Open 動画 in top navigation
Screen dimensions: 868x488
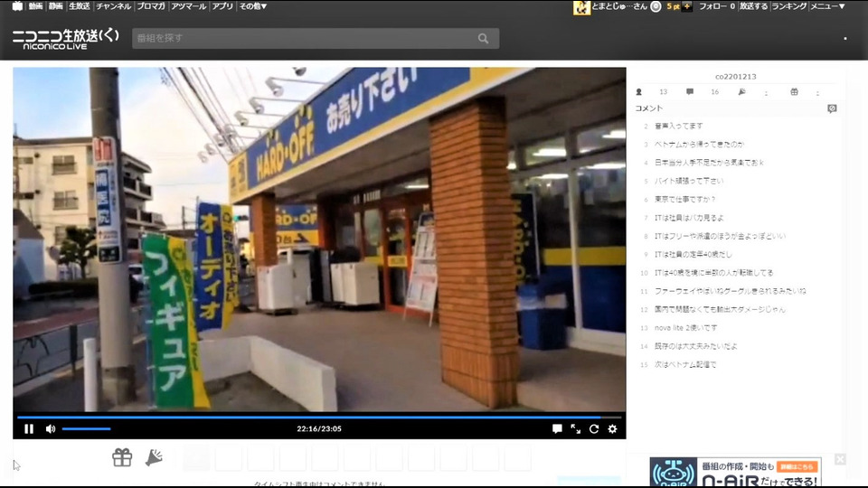pyautogui.click(x=35, y=6)
